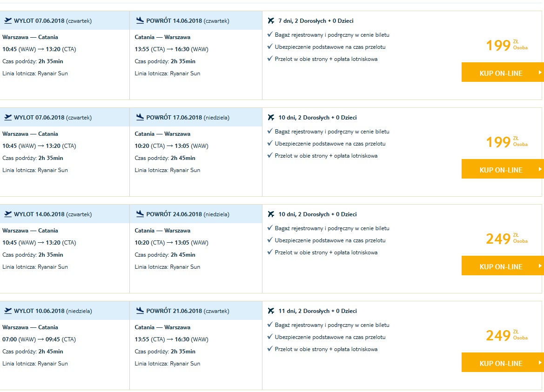Click 10:20 (CTA) → 13:05 time in 24.06 return
The image size is (544, 392).
pos(171,243)
